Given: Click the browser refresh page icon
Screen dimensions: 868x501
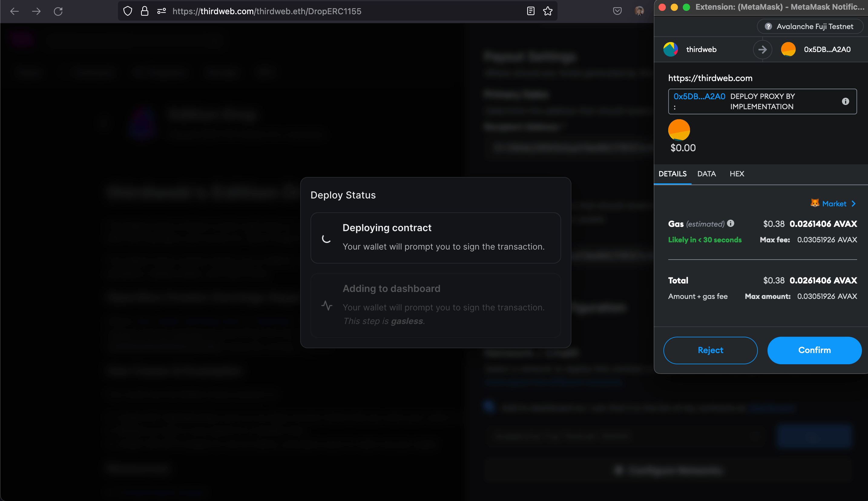Looking at the screenshot, I should [x=58, y=11].
